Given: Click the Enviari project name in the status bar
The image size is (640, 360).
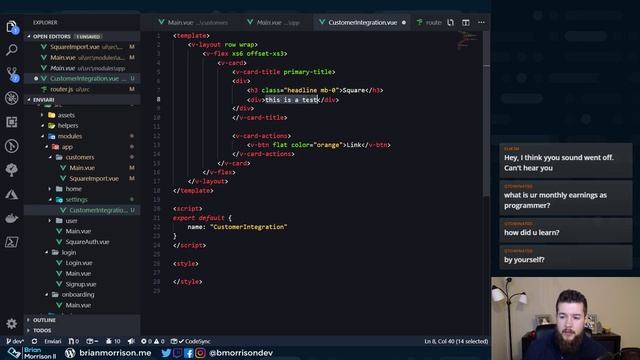Looking at the screenshot, I should [x=52, y=341].
